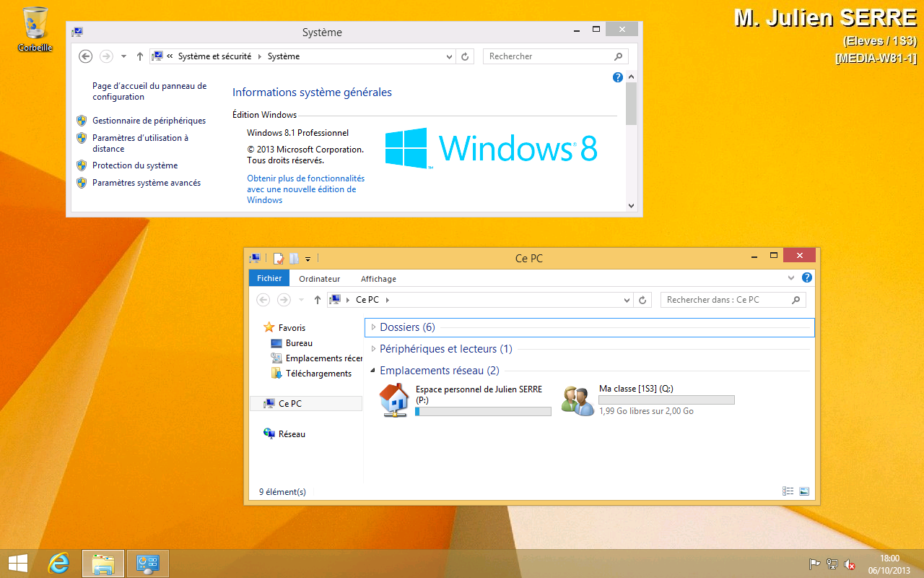Click the Ce PC window system icon

pyautogui.click(x=255, y=258)
